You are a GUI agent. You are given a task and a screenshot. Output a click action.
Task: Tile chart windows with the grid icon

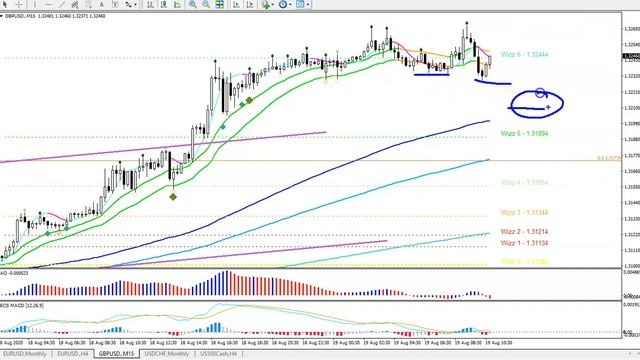click(x=220, y=4)
